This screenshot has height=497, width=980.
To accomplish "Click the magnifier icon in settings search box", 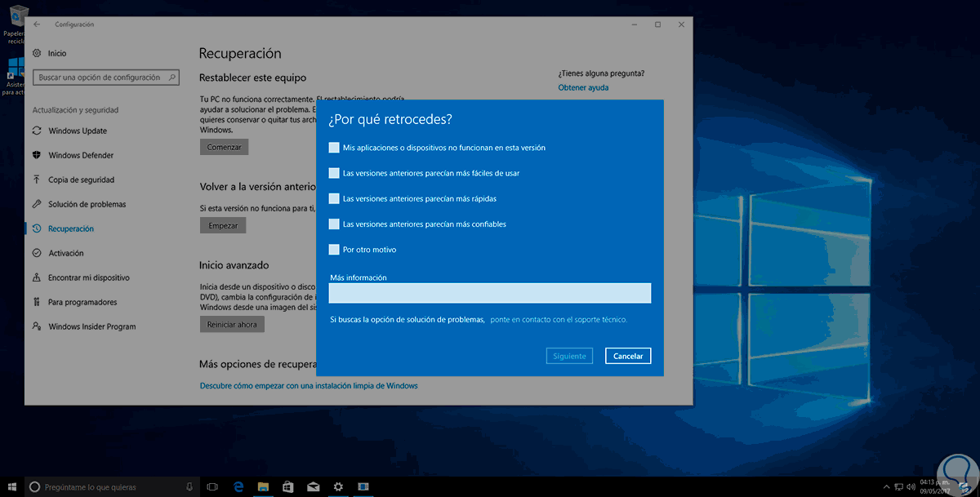I will point(172,78).
